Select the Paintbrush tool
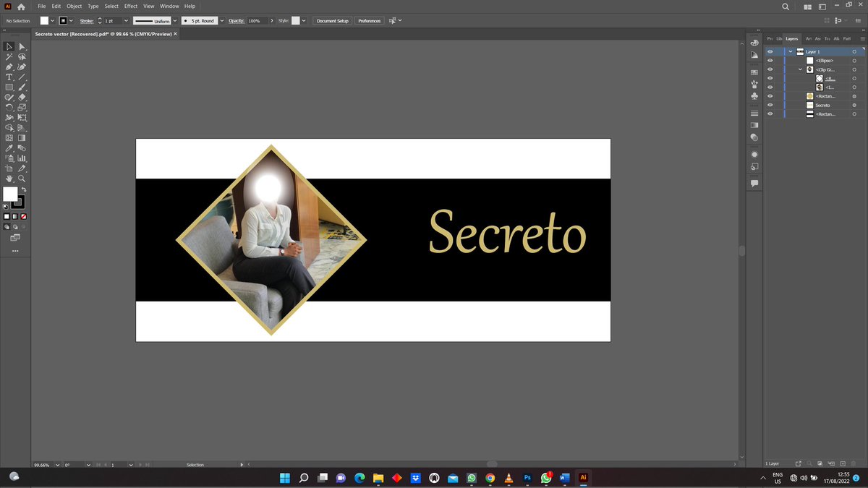868x488 pixels. click(22, 87)
